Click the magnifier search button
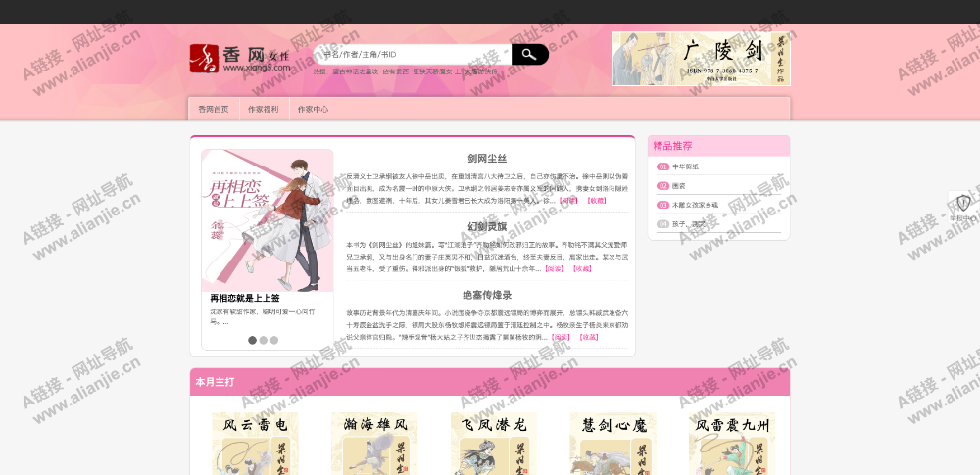This screenshot has height=475, width=980. [529, 55]
